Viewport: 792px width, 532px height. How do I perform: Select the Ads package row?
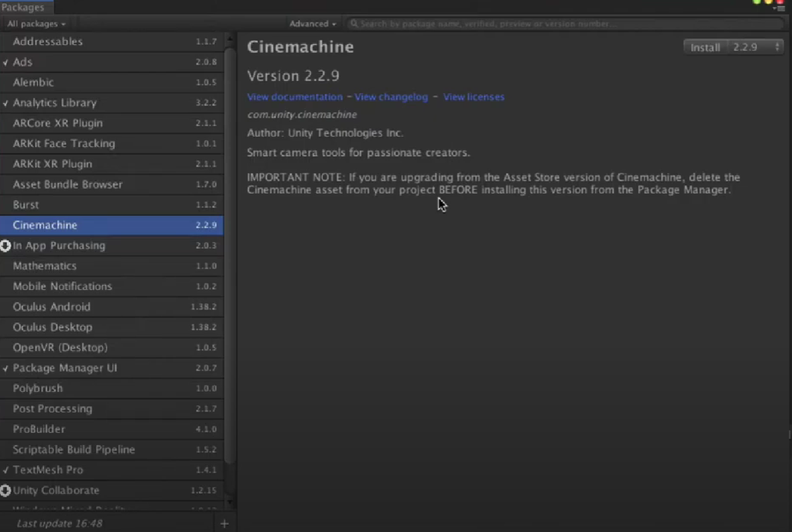pos(112,62)
